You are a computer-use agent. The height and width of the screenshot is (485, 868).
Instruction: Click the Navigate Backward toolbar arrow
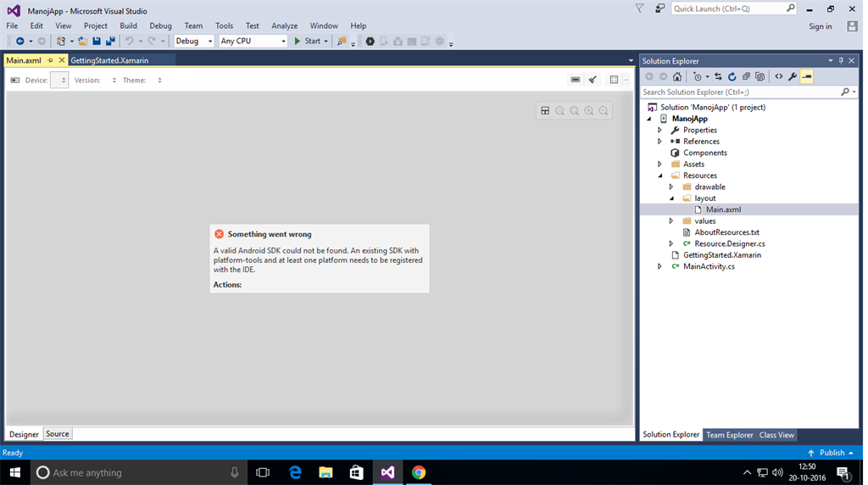point(20,41)
